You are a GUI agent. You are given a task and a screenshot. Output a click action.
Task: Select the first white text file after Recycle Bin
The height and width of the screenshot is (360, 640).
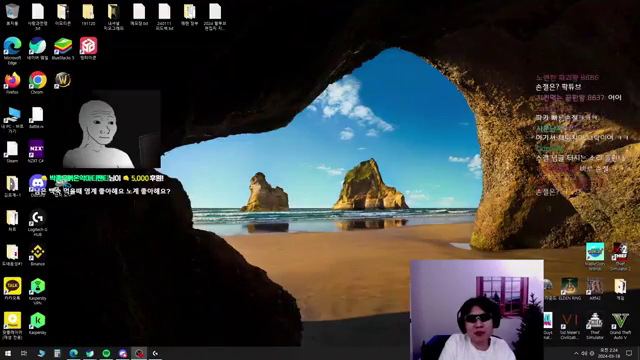pos(38,17)
